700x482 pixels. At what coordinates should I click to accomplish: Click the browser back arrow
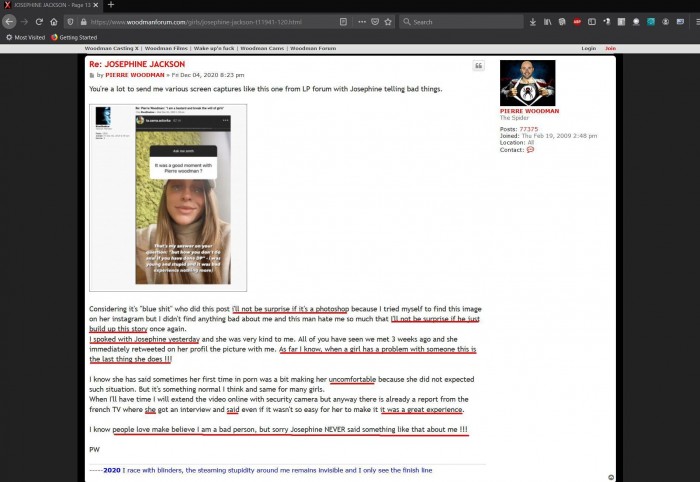10,21
